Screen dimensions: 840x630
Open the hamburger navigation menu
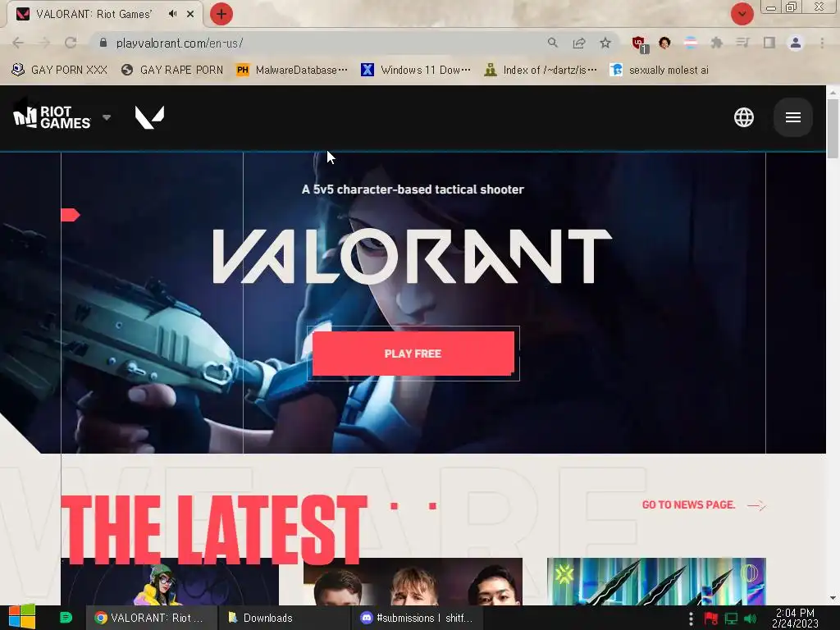(x=793, y=117)
